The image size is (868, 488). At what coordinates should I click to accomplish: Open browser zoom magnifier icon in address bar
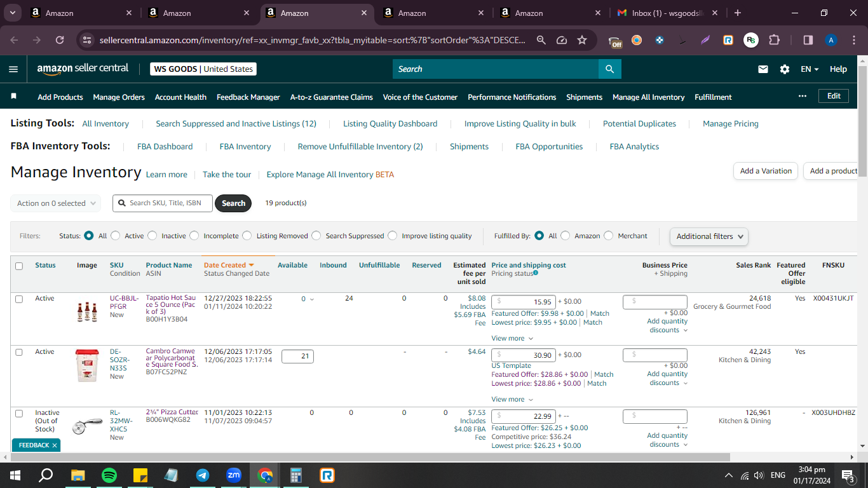coord(541,40)
